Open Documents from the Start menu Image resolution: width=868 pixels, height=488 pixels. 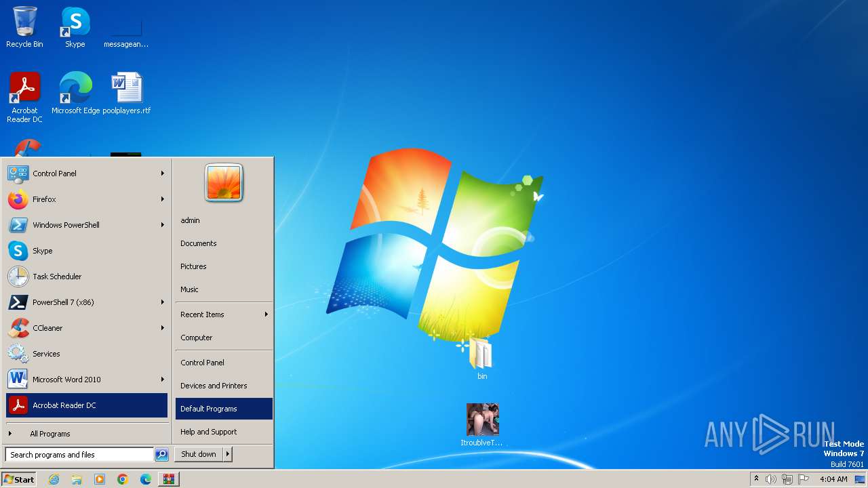click(224, 243)
